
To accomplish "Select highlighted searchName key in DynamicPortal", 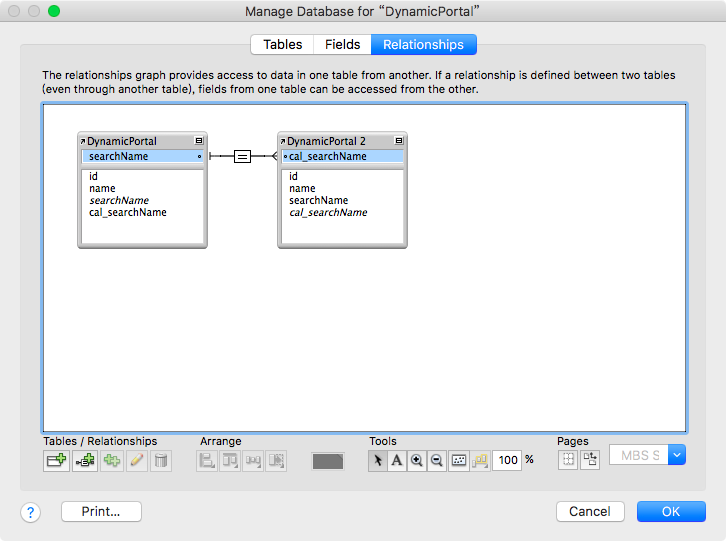I will point(143,157).
